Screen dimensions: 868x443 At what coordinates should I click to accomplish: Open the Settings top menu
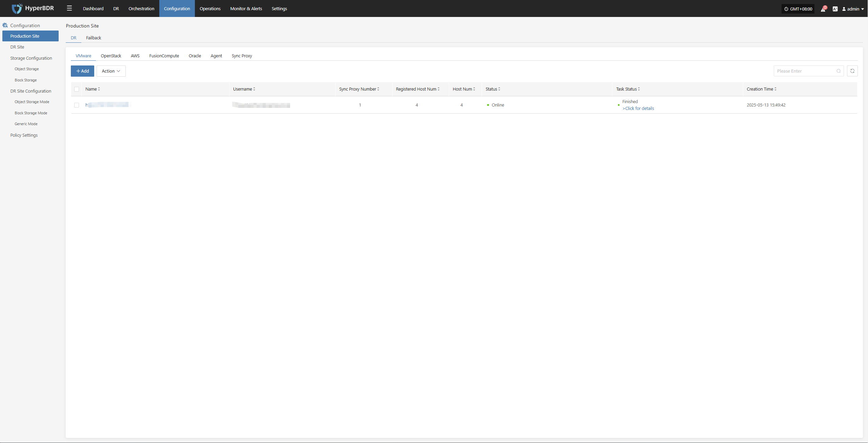point(279,8)
